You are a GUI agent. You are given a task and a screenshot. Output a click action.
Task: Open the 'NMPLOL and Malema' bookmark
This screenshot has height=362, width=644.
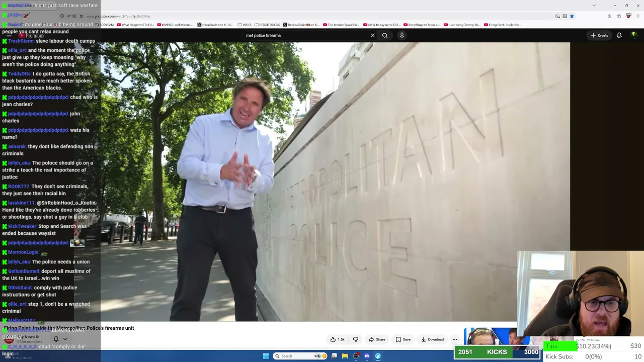click(175, 25)
